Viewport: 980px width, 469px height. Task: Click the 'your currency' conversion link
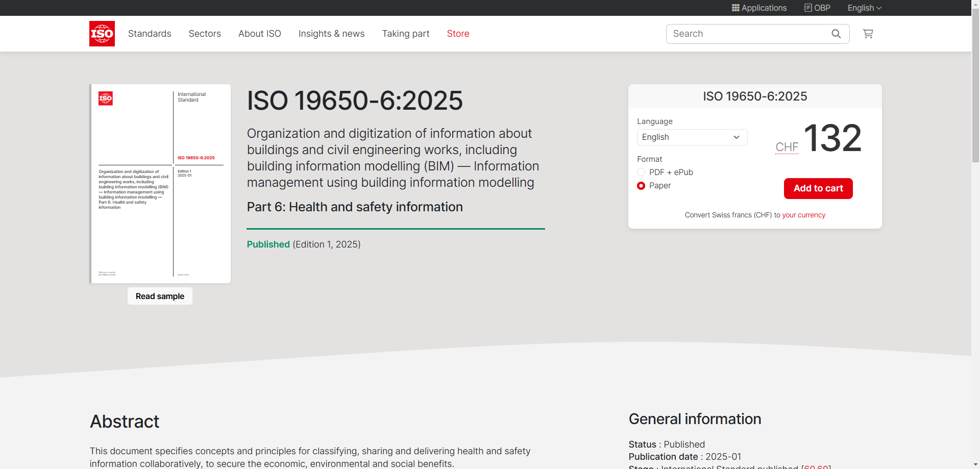803,215
